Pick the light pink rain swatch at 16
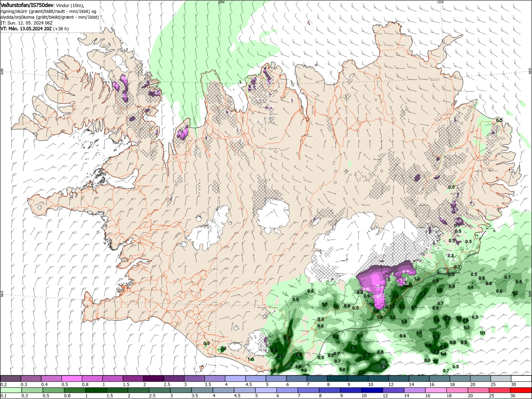 tap(436, 390)
